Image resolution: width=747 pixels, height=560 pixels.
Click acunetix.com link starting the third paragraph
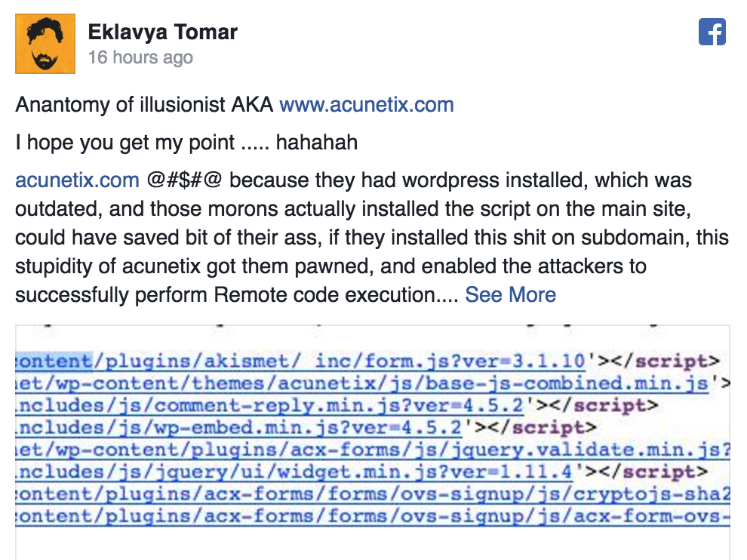77,180
